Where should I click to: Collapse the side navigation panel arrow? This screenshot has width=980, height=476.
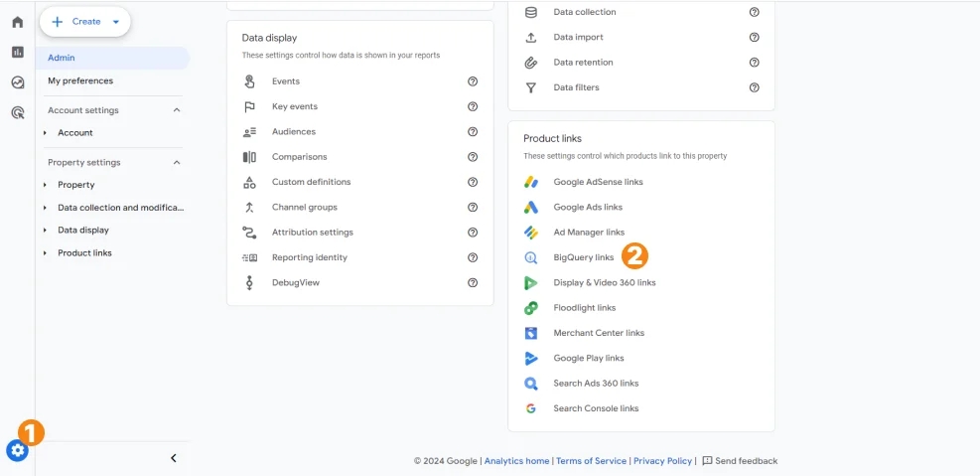pyautogui.click(x=174, y=458)
